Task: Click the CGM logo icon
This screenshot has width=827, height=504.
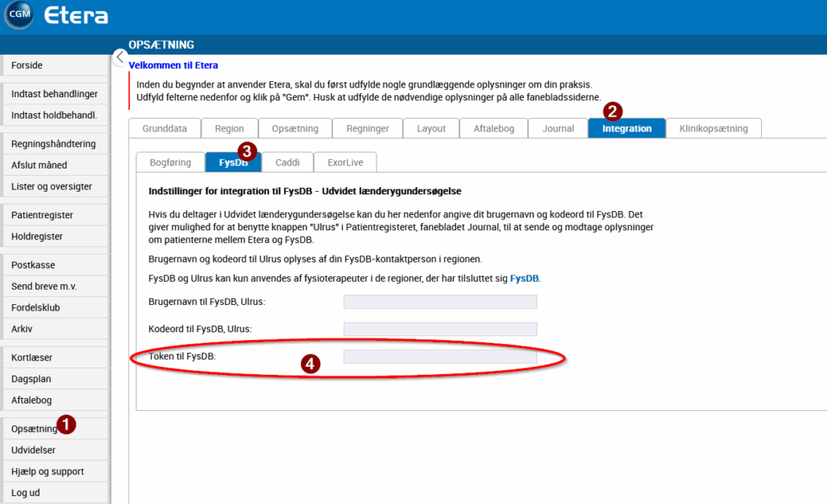Action: point(19,14)
